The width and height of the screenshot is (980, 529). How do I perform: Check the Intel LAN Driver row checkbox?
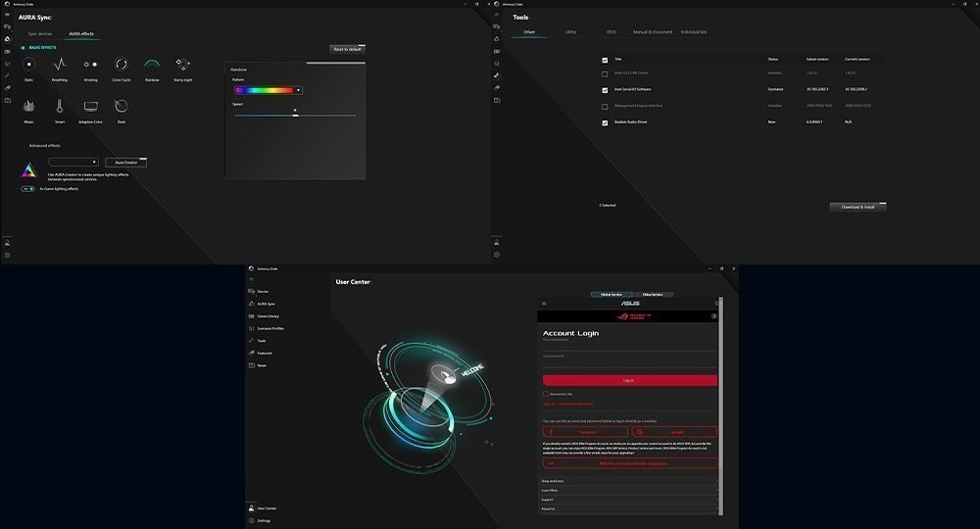[x=605, y=73]
